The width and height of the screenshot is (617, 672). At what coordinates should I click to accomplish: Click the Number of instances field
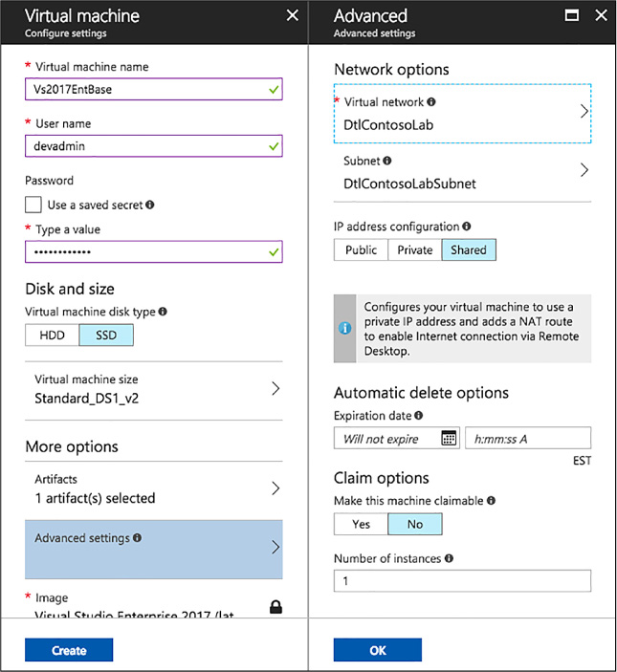coord(462,581)
